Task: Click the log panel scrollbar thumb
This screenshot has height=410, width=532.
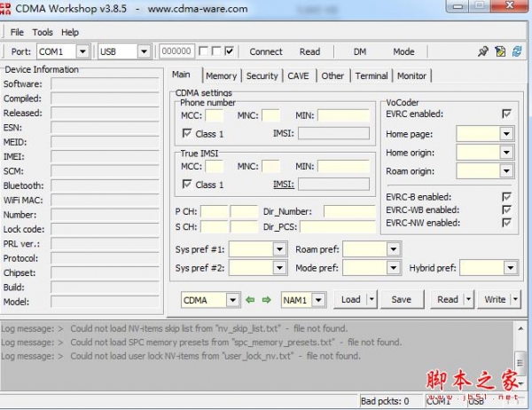Action: click(520, 362)
